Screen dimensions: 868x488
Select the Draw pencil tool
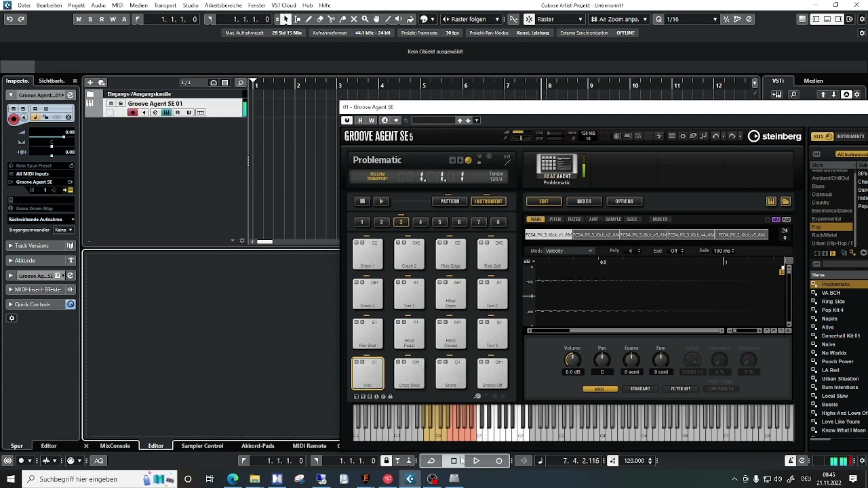(x=309, y=19)
